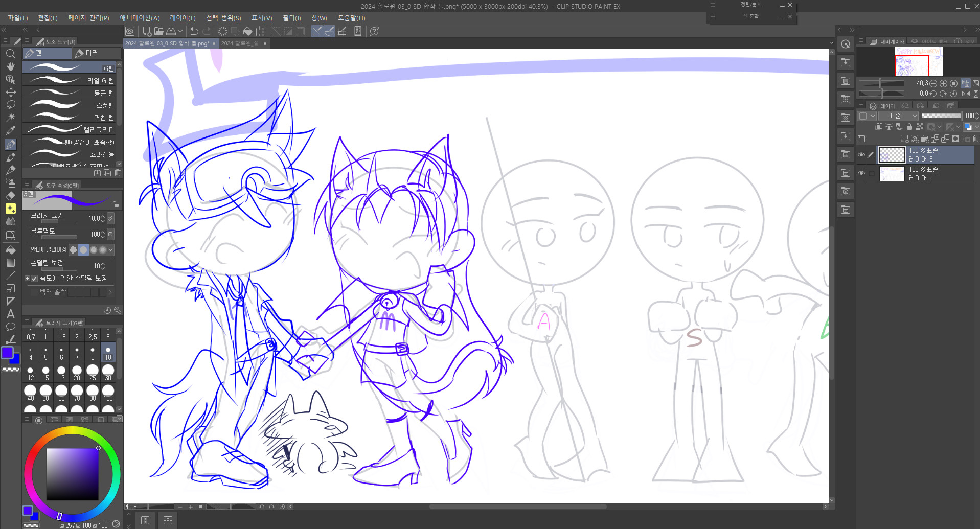The height and width of the screenshot is (529, 980).
Task: Switch to second document tab 2024 할로윈
Action: click(x=244, y=43)
